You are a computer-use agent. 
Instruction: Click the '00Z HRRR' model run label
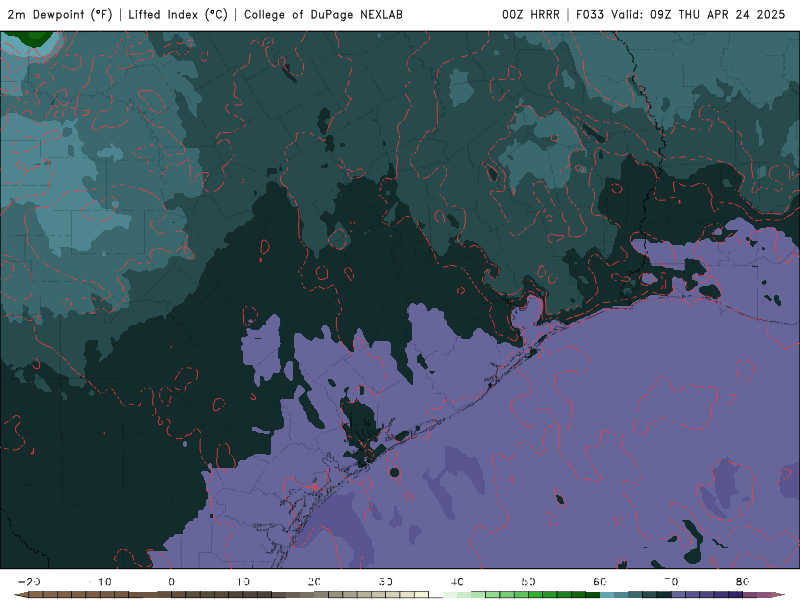tap(531, 14)
